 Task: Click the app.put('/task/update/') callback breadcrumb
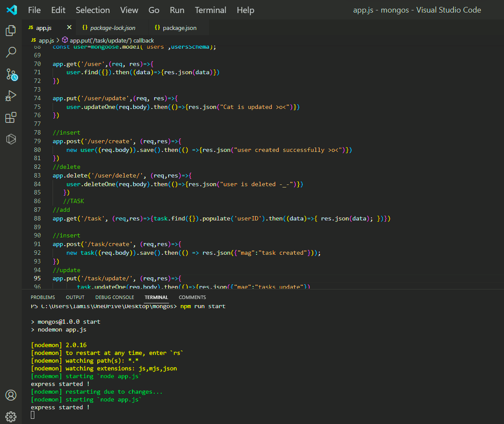point(112,40)
